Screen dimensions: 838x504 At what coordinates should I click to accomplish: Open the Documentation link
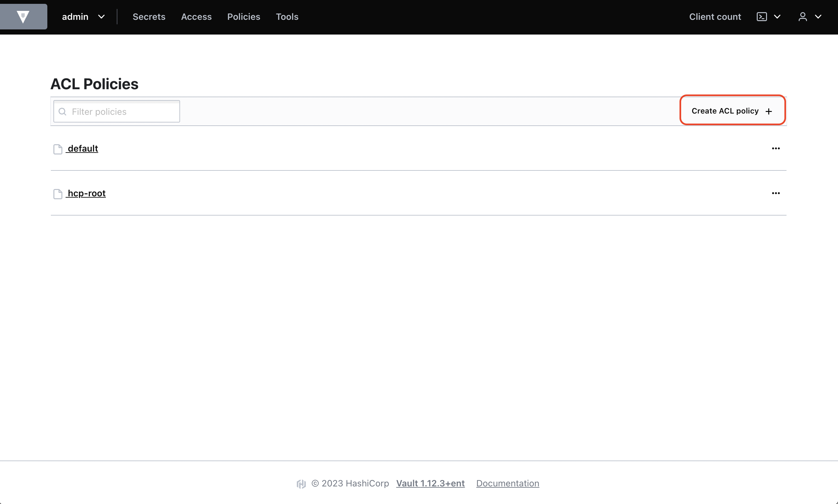(508, 483)
